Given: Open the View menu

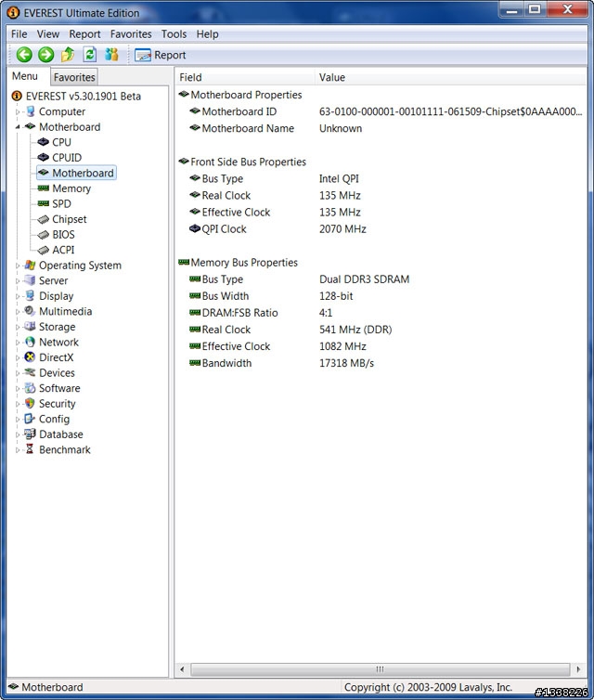Looking at the screenshot, I should tap(47, 34).
